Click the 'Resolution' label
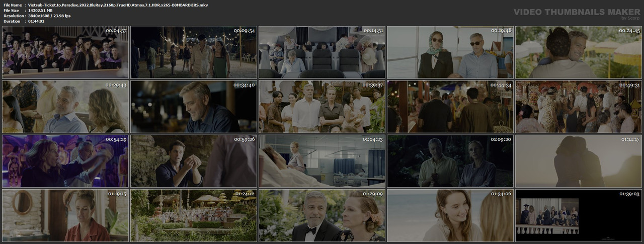644x244 pixels. pos(13,16)
